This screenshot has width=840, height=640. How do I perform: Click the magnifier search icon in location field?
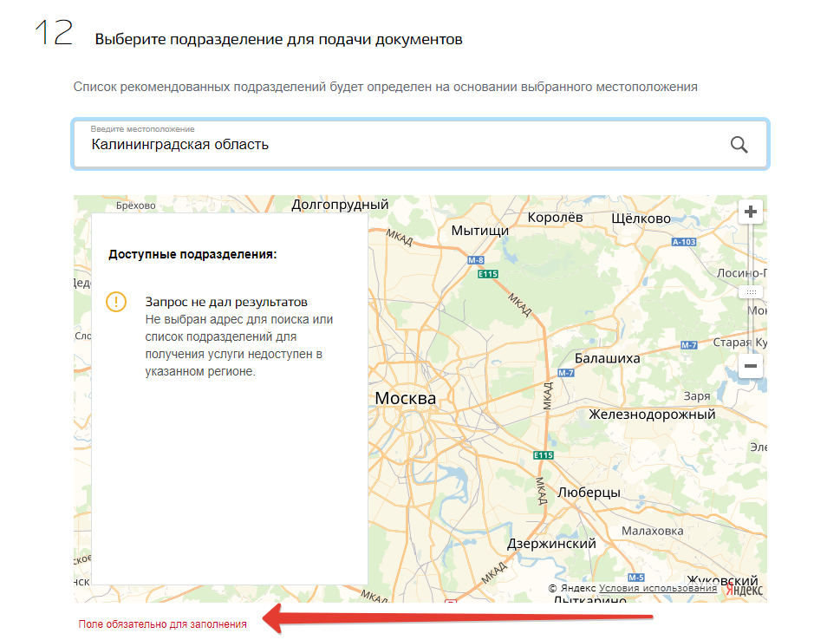[739, 145]
